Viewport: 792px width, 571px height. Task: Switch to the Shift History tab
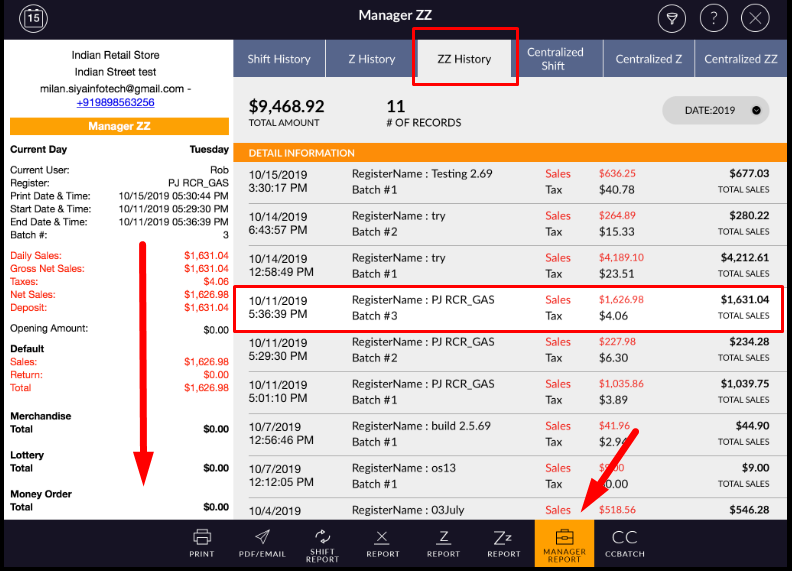[x=279, y=59]
